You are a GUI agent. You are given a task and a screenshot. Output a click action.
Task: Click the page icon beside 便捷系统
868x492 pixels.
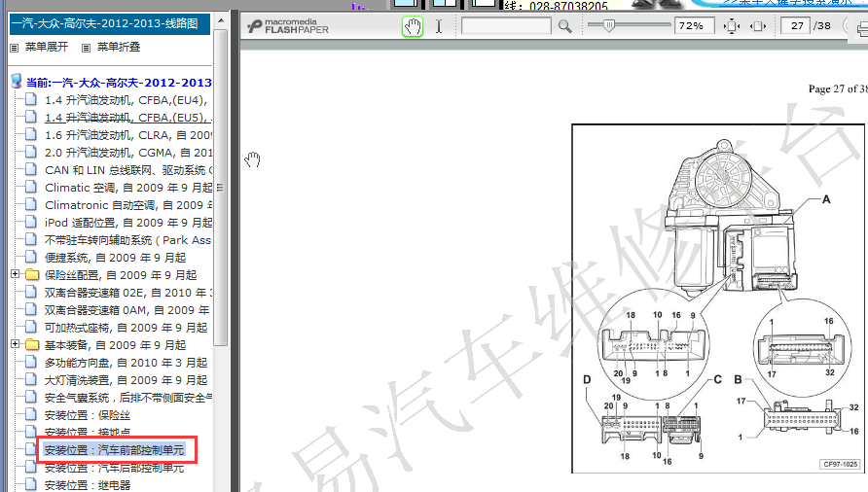click(31, 258)
